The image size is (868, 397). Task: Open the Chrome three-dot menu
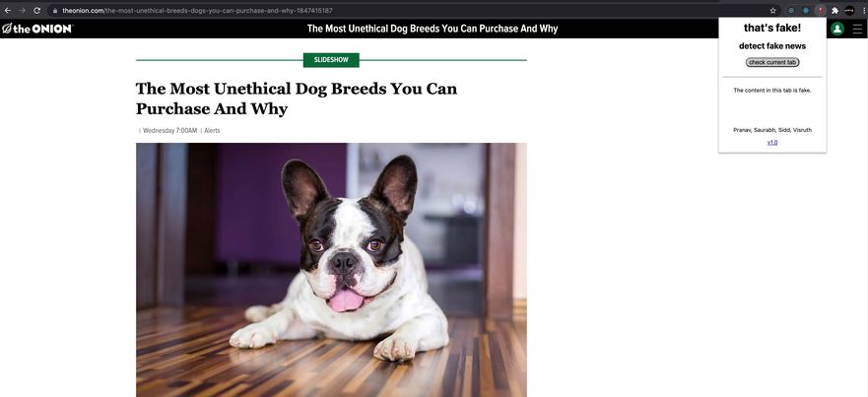[x=864, y=11]
